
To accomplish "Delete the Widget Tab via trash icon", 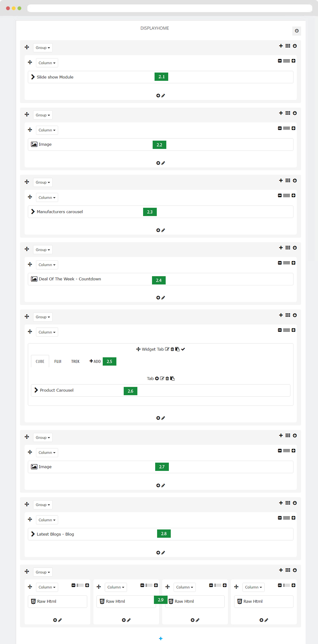I will pyautogui.click(x=172, y=349).
